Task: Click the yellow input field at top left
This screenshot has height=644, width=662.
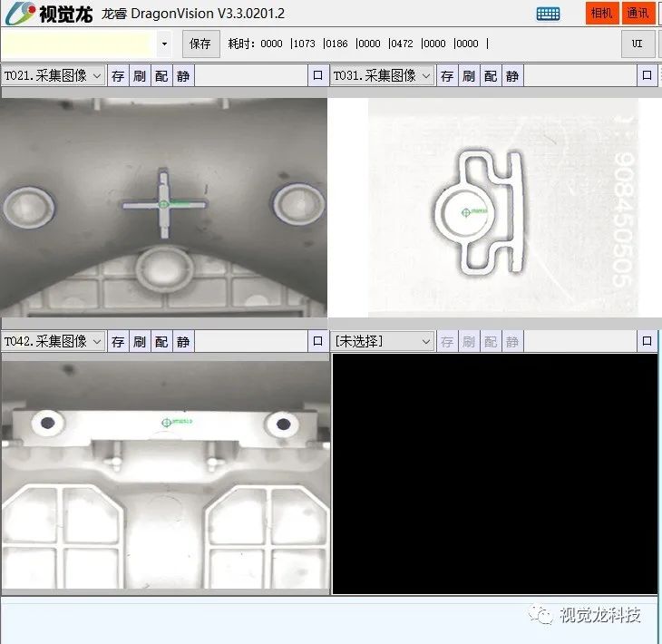Action: coord(76,44)
